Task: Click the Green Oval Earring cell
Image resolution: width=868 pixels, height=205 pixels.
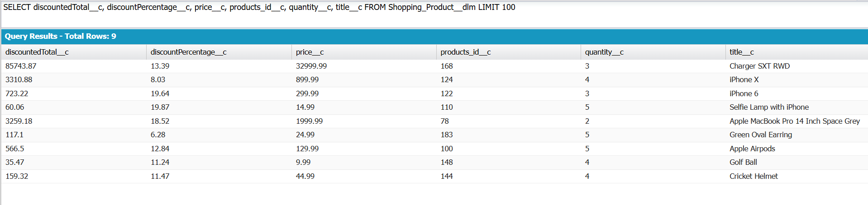Action: coord(761,135)
